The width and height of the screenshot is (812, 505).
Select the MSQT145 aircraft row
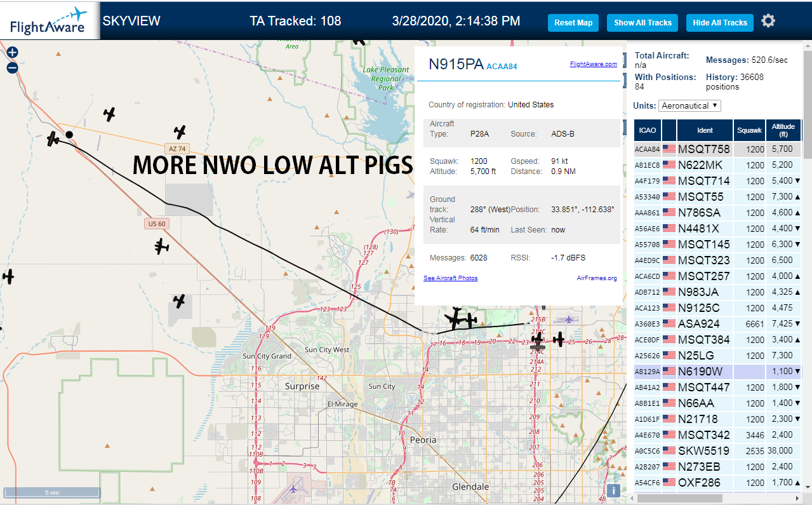[x=717, y=245]
